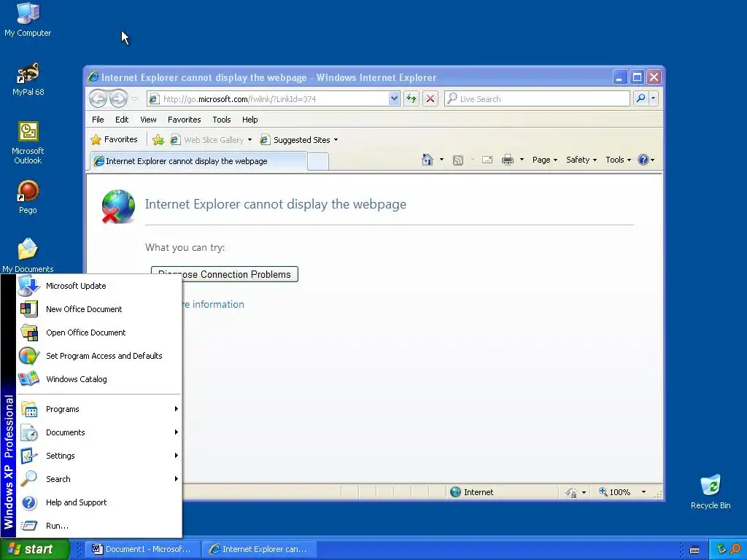747x560 pixels.
Task: Click the keyboard icon in the system tray
Action: [x=694, y=550]
